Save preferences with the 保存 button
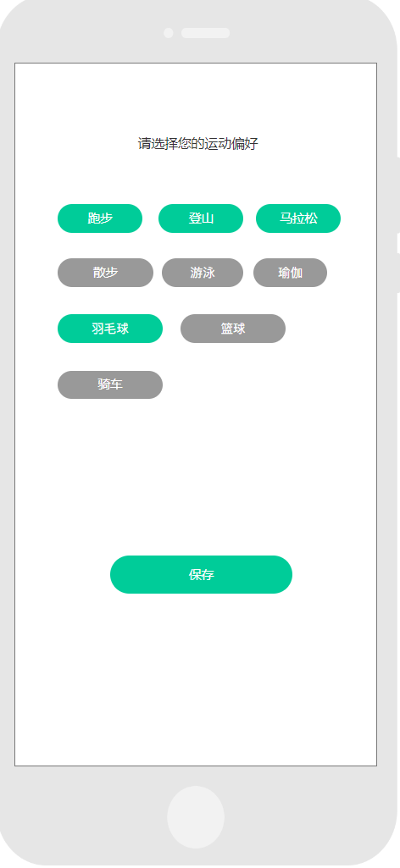 tap(201, 575)
